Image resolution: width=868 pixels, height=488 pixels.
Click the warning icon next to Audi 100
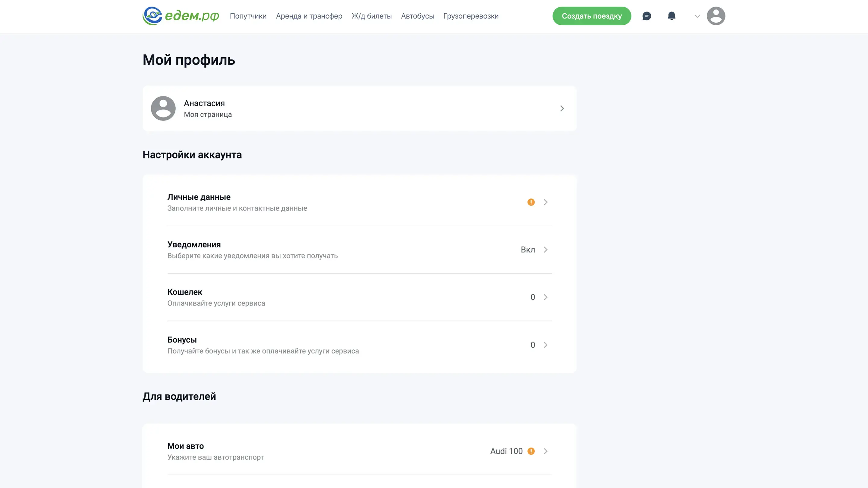531,451
